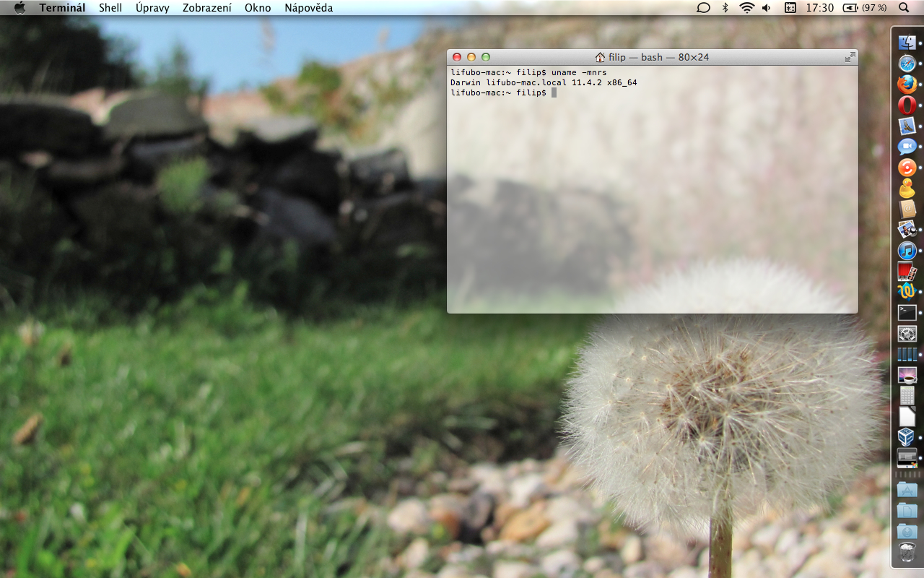Open the Documents folder stack
This screenshot has width=924, height=578.
907,511
